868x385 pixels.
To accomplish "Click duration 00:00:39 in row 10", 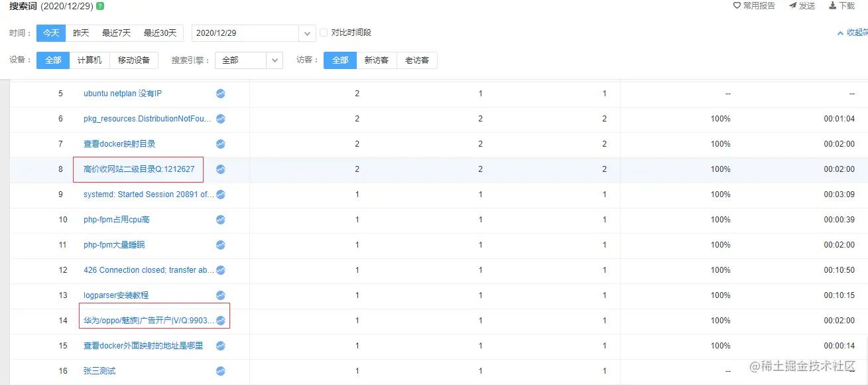I will (x=839, y=220).
